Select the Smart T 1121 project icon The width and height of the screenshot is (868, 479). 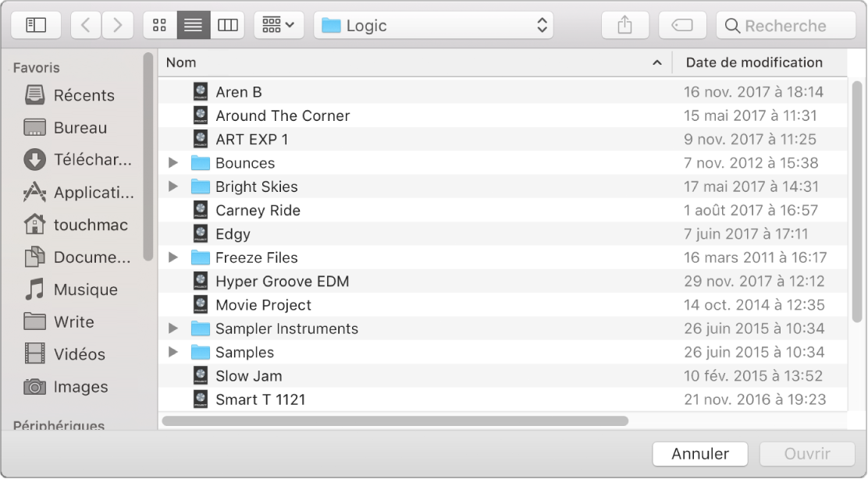point(201,399)
